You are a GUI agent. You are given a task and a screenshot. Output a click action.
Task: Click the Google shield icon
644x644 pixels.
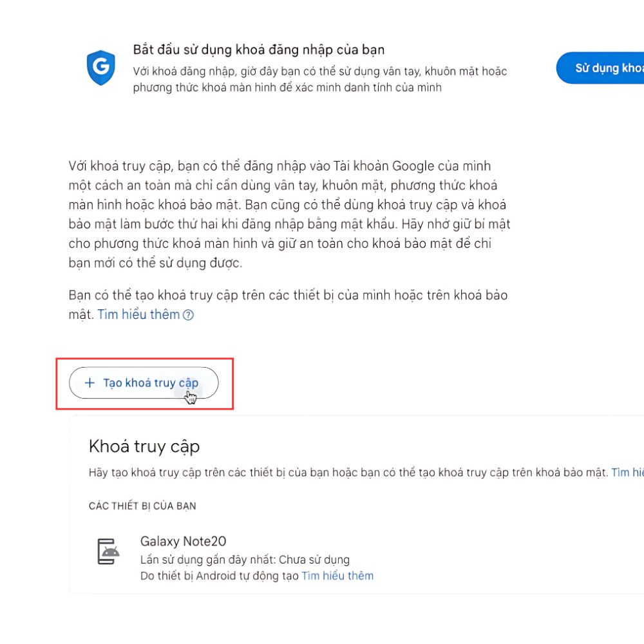pos(100,68)
